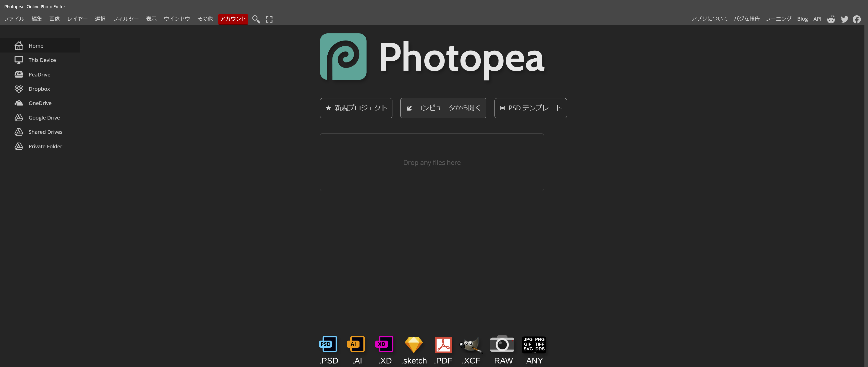Open the レイヤー menu
Viewport: 868px width, 367px height.
click(77, 19)
